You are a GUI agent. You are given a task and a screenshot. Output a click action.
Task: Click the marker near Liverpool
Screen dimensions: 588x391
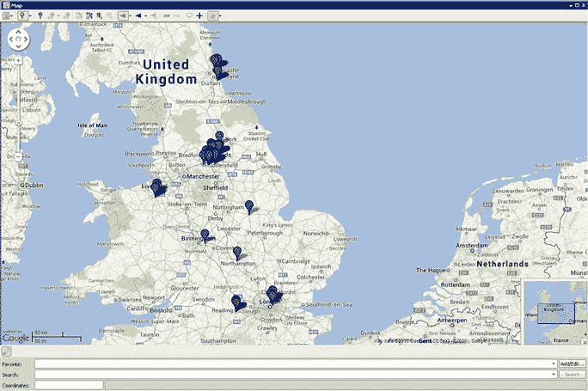pos(158,188)
